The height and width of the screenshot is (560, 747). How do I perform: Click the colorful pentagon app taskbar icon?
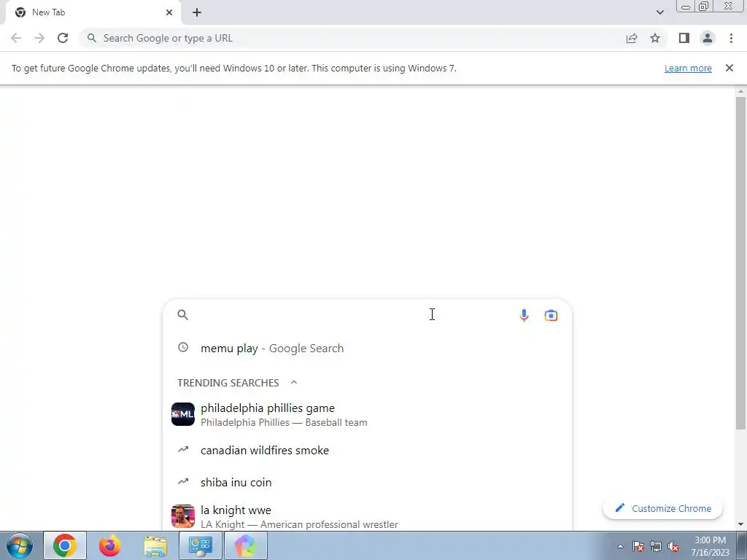point(245,545)
